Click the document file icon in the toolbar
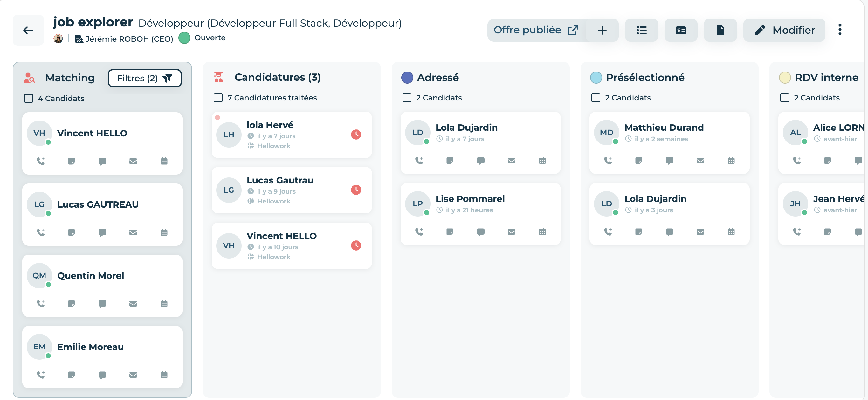This screenshot has height=400, width=868. [720, 30]
